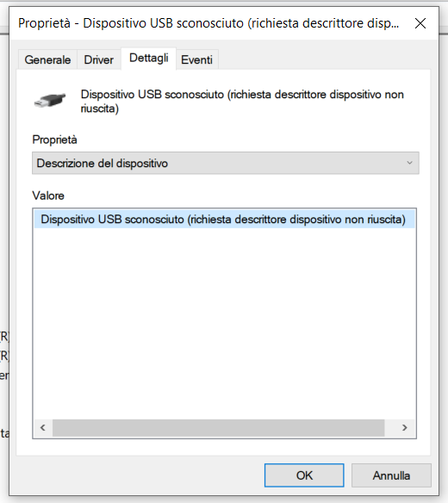The image size is (448, 503).
Task: Select the Dispositivo USB sconosciuto value row
Action: click(x=224, y=220)
